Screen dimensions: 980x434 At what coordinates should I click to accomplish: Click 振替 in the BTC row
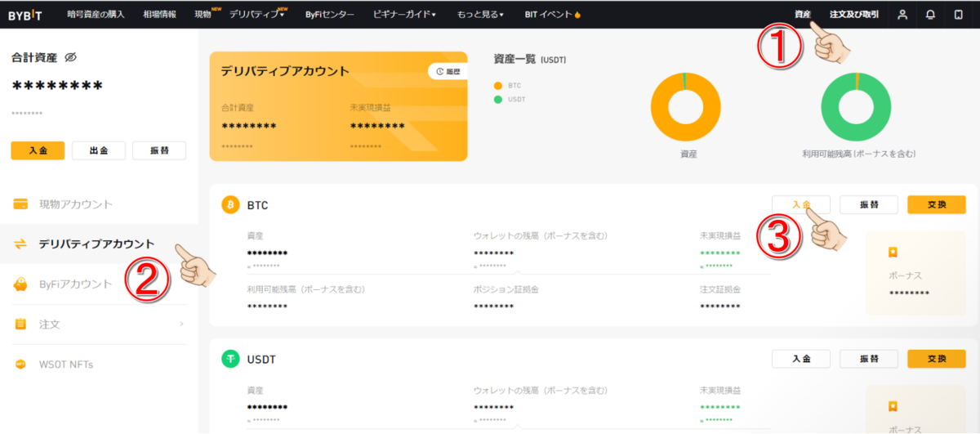pyautogui.click(x=869, y=204)
